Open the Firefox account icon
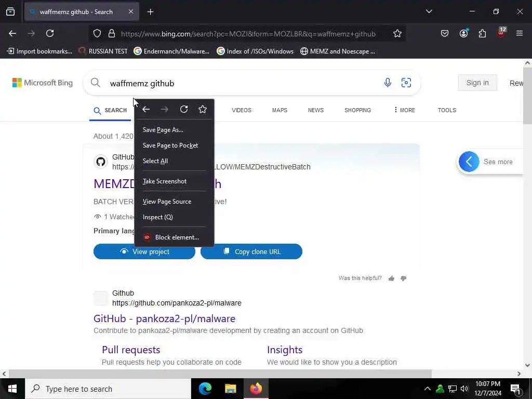The image size is (532, 399). 463,33
